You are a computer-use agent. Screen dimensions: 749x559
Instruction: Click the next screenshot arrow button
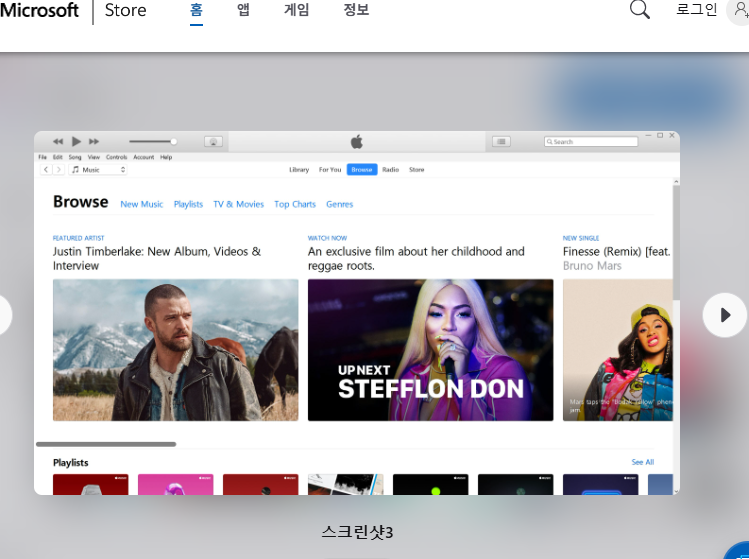pos(725,315)
